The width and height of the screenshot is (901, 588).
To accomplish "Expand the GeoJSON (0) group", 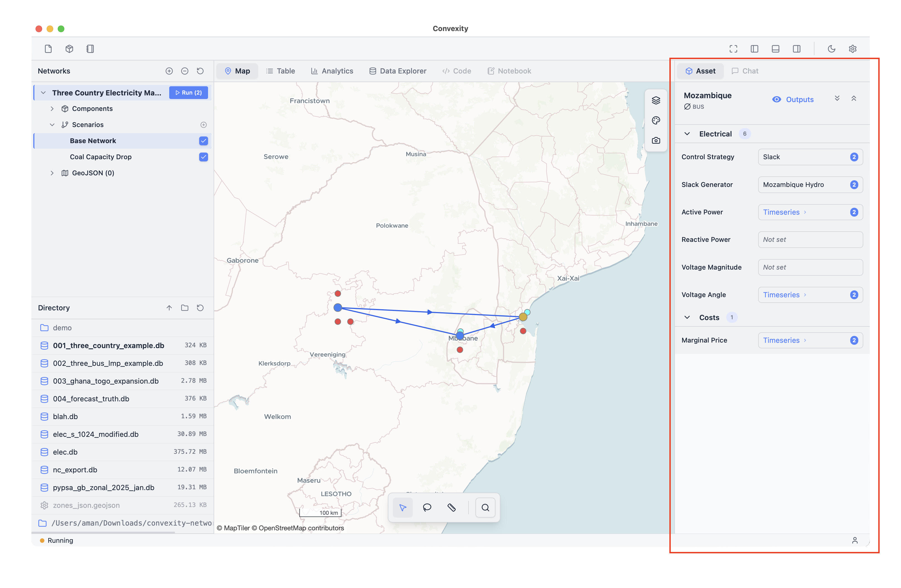I will pos(52,173).
